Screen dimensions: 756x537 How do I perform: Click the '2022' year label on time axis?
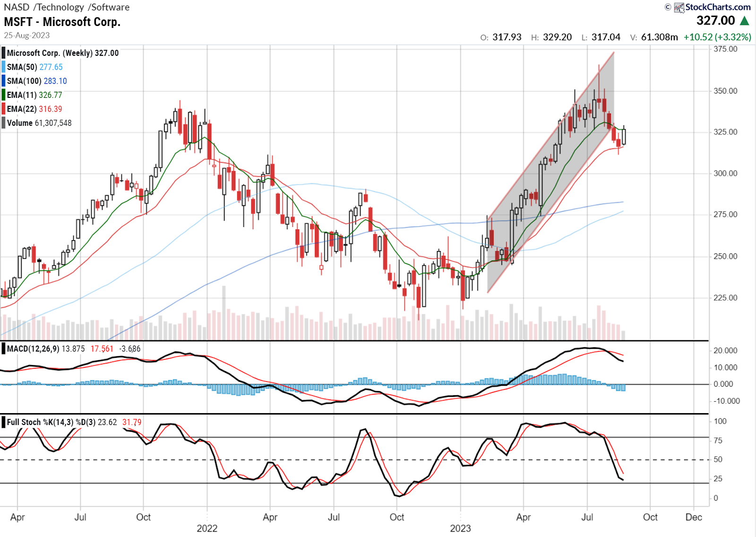coord(207,528)
